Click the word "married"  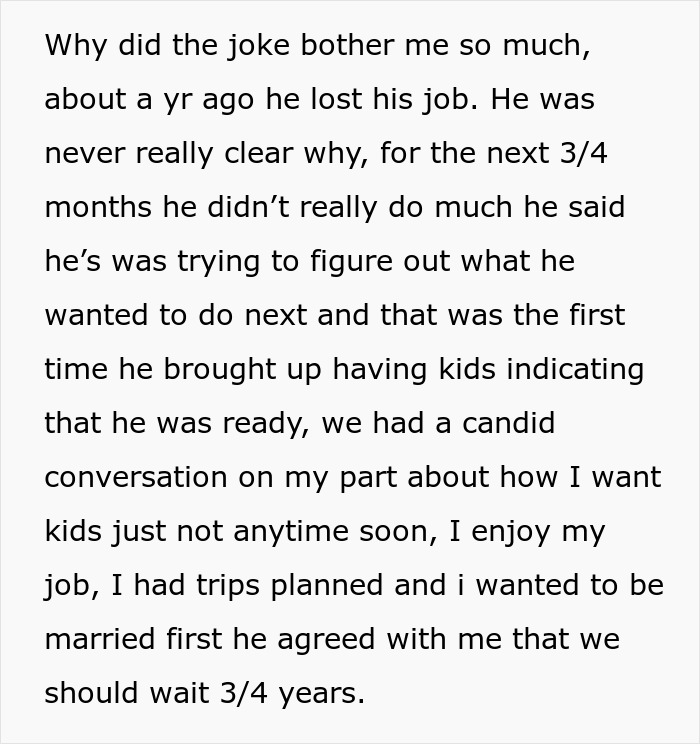pos(100,639)
